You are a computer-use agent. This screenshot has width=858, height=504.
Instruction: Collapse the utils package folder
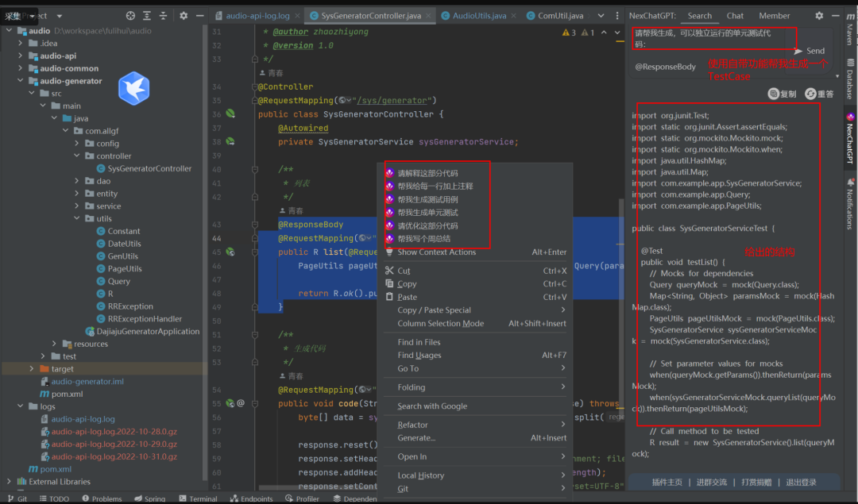point(78,218)
